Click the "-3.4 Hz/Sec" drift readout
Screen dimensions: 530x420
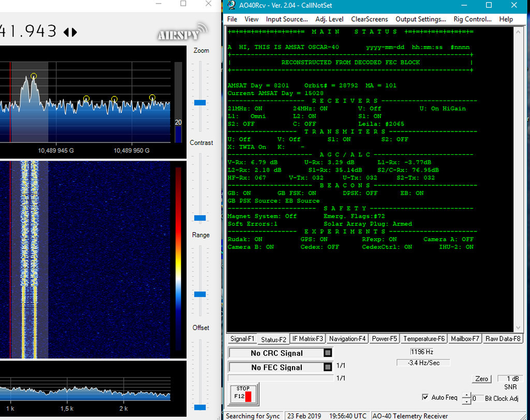click(x=423, y=363)
